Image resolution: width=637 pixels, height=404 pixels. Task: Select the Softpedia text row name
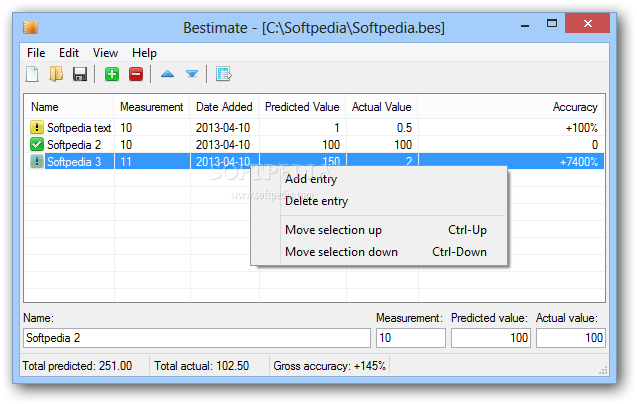(x=79, y=128)
